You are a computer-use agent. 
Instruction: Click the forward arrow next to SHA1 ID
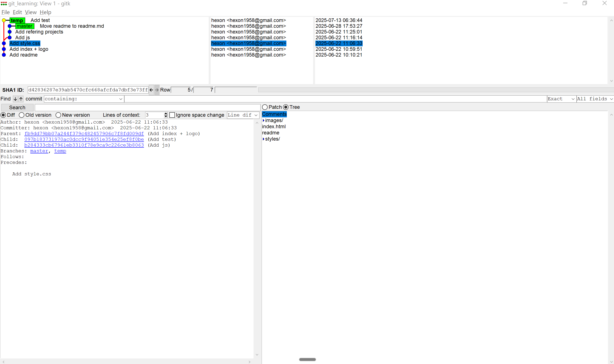pos(157,90)
